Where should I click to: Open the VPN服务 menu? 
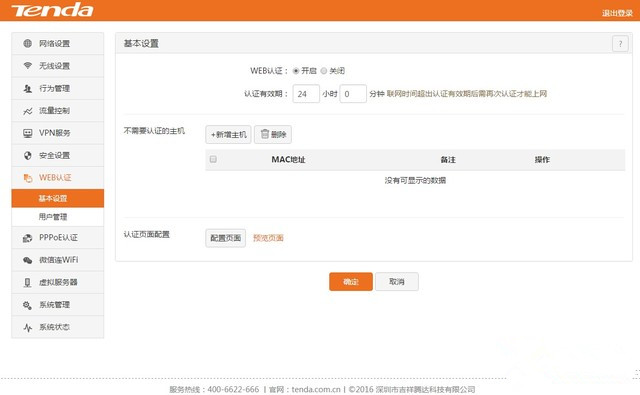[58, 133]
